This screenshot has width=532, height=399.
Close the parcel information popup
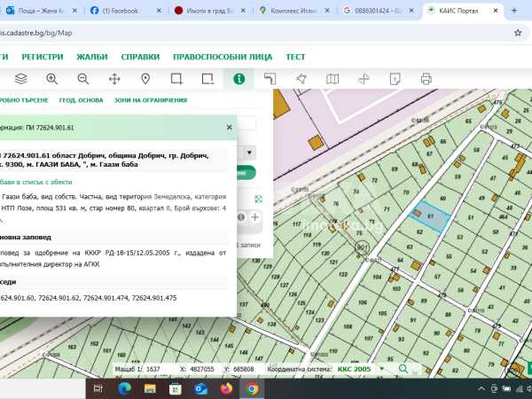tap(229, 127)
